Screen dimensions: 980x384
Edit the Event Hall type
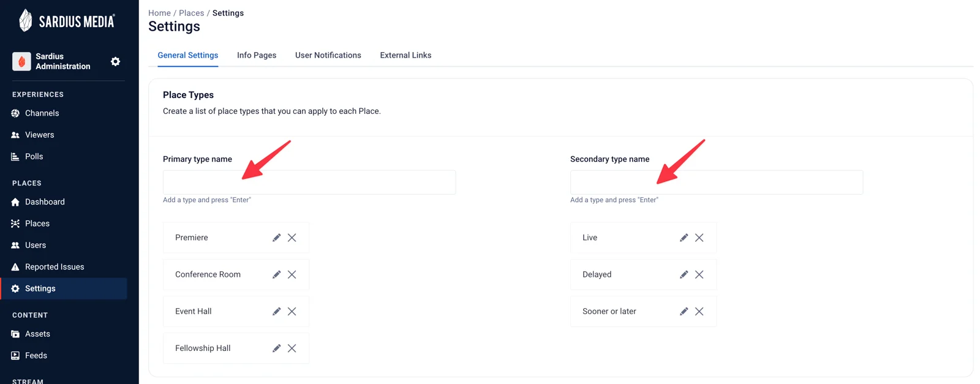276,311
